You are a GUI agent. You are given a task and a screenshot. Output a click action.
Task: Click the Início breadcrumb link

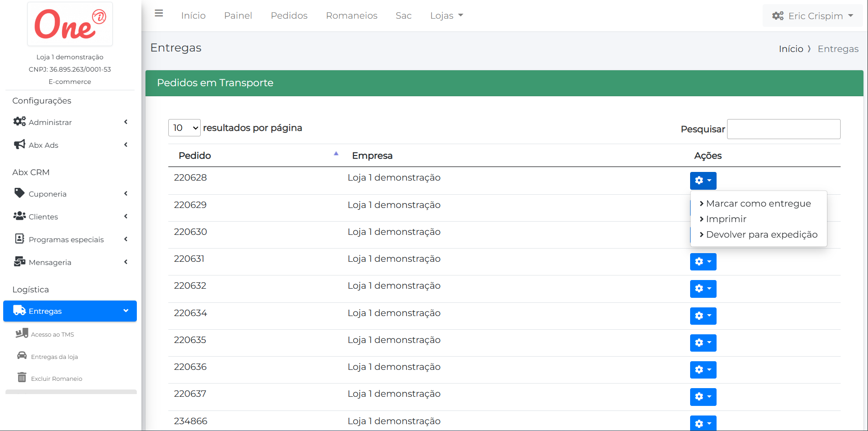[790, 49]
